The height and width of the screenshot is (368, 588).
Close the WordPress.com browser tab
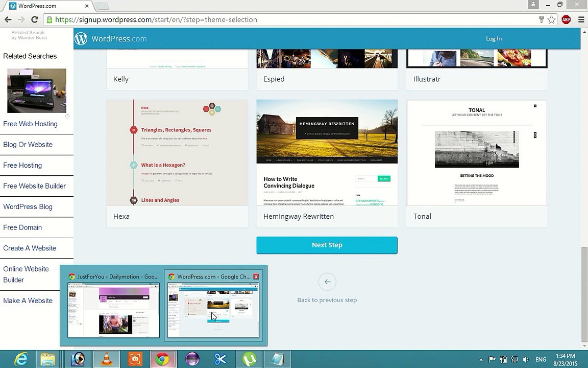(x=87, y=6)
